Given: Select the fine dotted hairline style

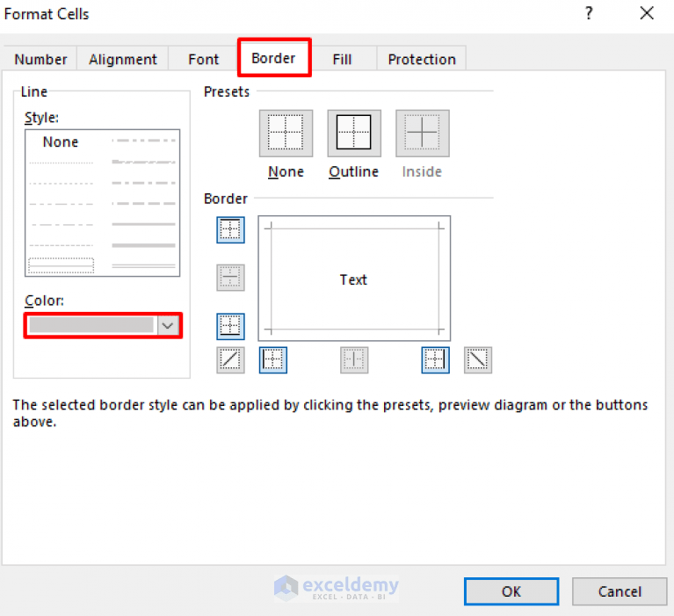Looking at the screenshot, I should [x=61, y=163].
